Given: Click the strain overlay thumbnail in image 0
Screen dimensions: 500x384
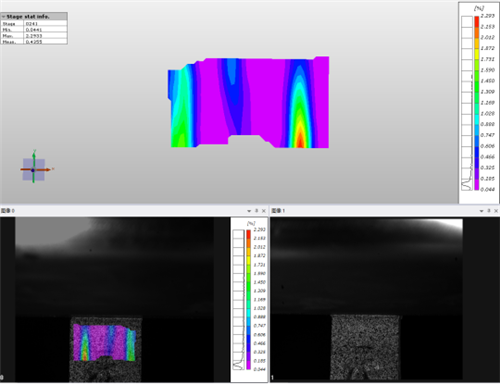Looking at the screenshot, I should pyautogui.click(x=105, y=343).
